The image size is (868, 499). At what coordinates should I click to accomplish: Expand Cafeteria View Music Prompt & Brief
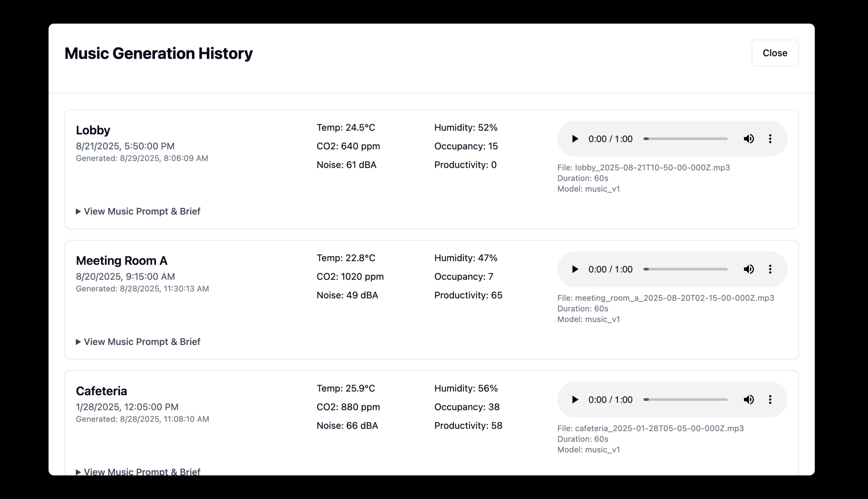(138, 471)
